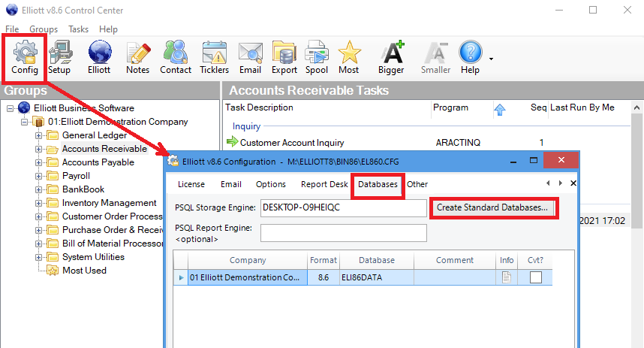644x348 pixels.
Task: Click the Export toolbar icon
Action: (284, 58)
